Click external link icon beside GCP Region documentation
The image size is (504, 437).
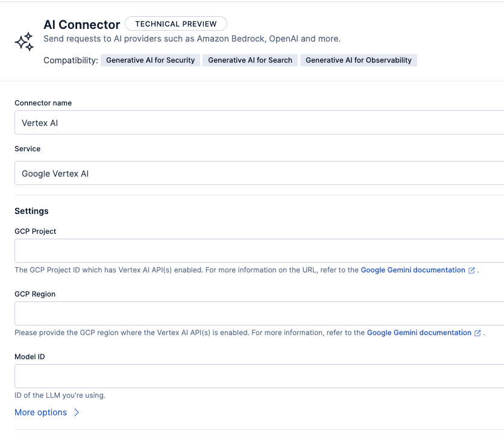[x=477, y=333]
